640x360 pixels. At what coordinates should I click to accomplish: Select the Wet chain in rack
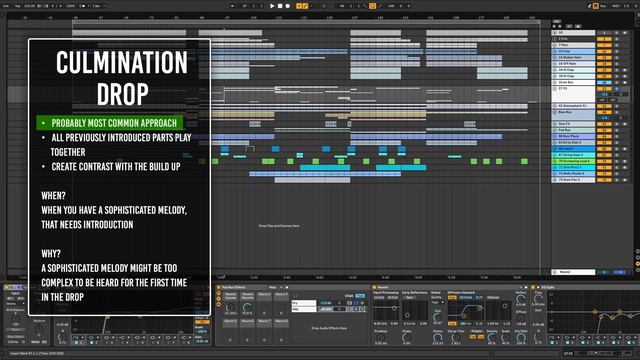pos(304,309)
